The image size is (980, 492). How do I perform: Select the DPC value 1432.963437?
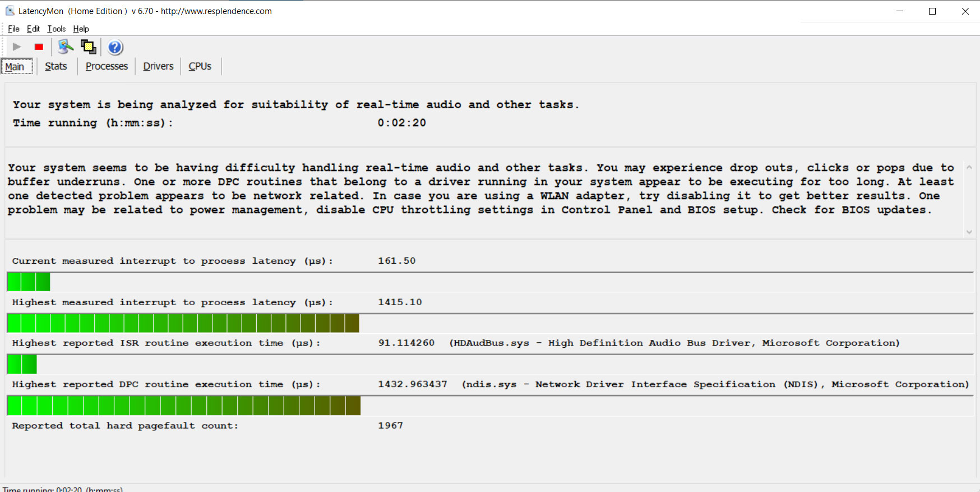click(x=412, y=384)
